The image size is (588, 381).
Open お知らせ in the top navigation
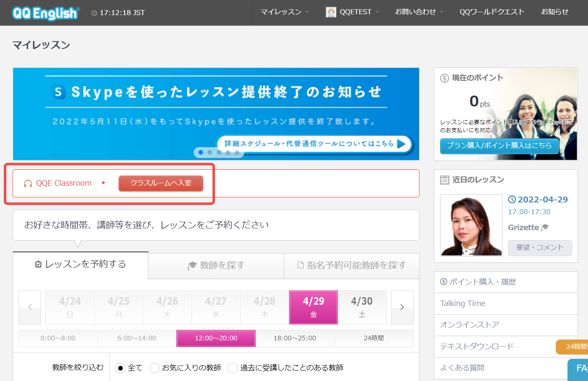click(x=554, y=12)
